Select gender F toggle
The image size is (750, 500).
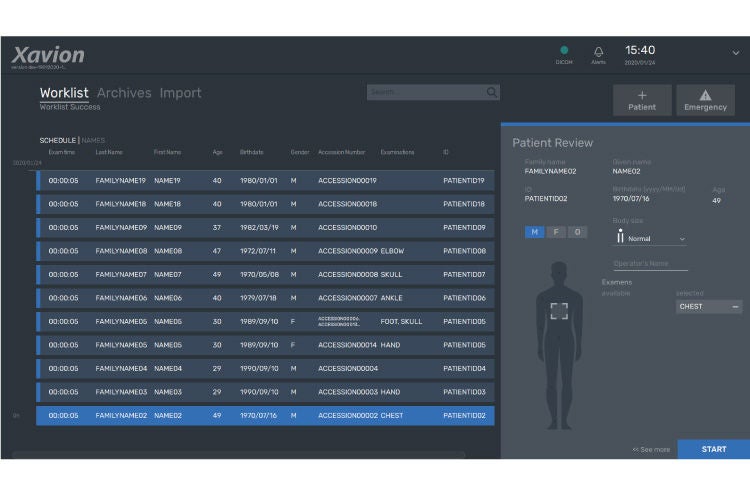(x=556, y=232)
